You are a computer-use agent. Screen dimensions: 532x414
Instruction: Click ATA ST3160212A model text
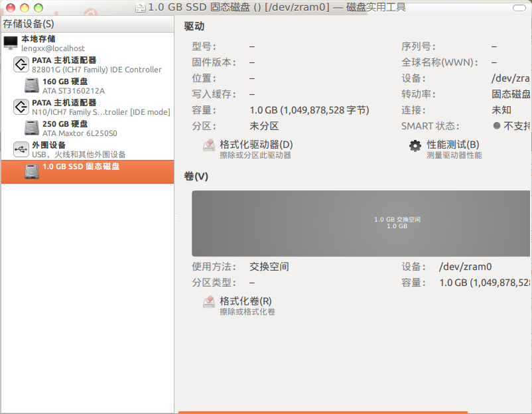point(73,91)
